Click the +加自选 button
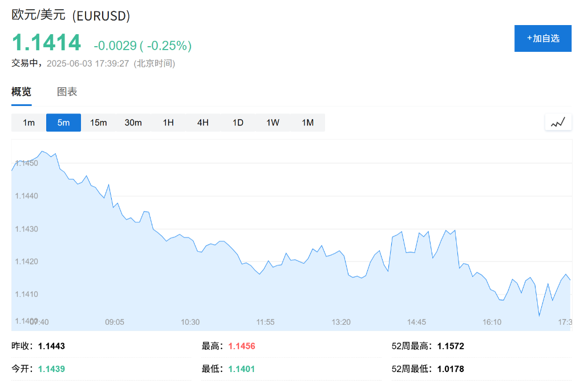584x392 pixels. (x=542, y=39)
